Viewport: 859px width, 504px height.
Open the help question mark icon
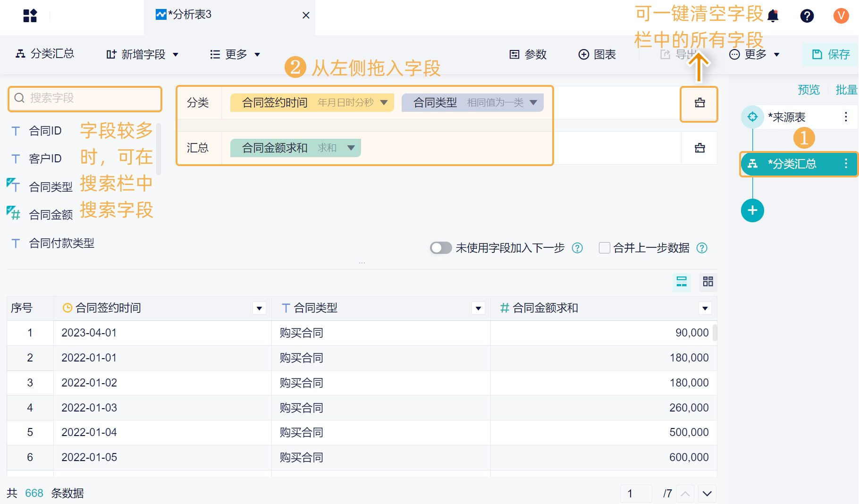807,16
